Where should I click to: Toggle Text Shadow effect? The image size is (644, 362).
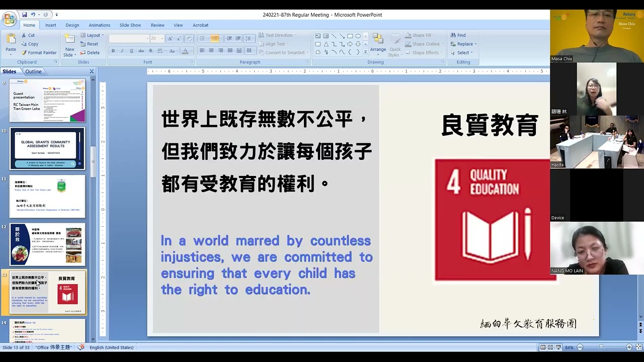[150, 51]
